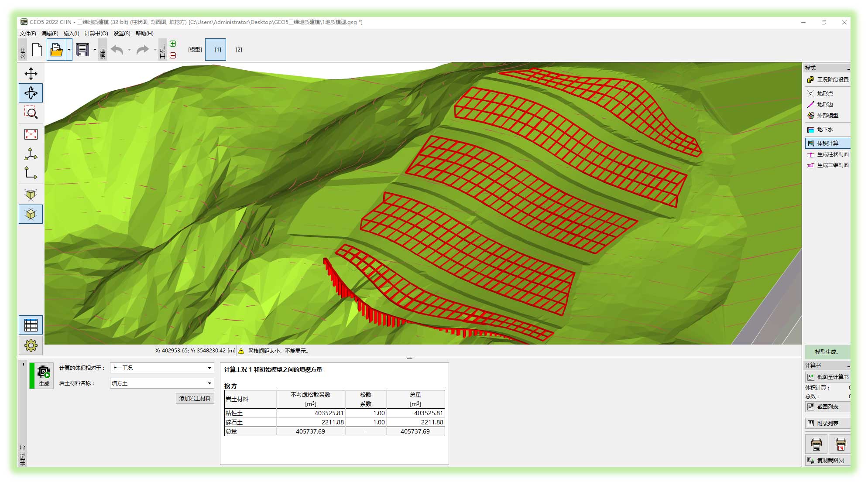Open the 填方土 soil material dropdown
Image resolution: width=868 pixels, height=485 pixels.
click(x=162, y=383)
